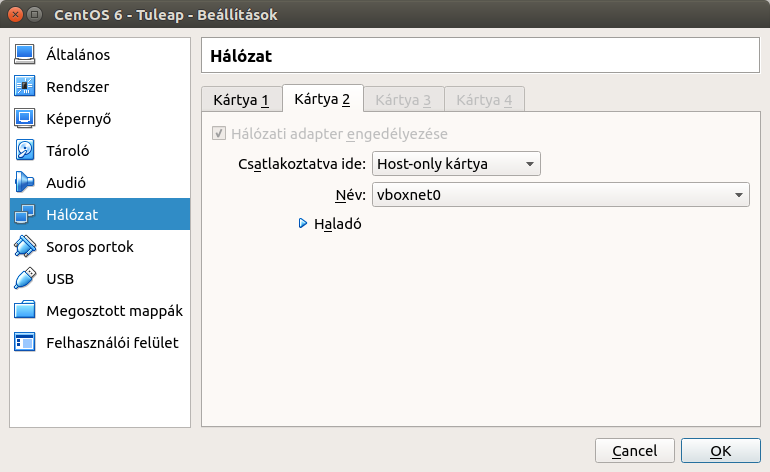Click the Képernyő display icon
The width and height of the screenshot is (770, 472).
click(25, 118)
